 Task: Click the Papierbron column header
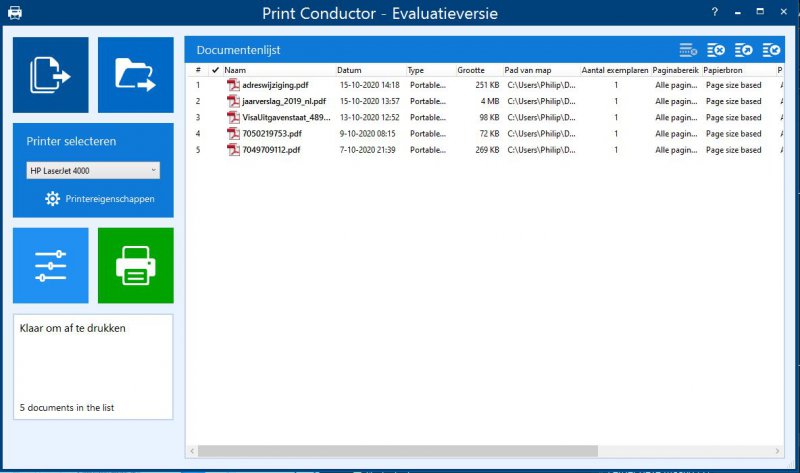723,70
